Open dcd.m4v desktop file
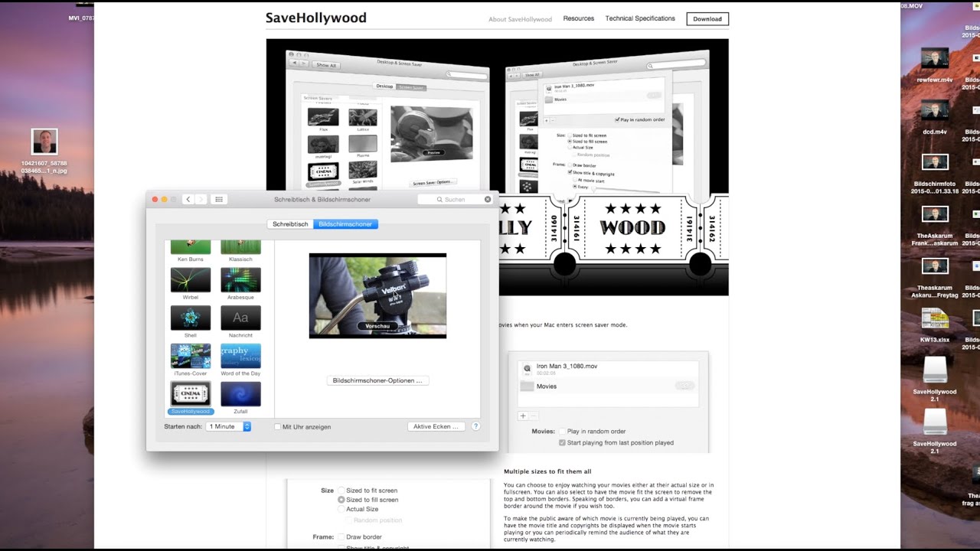Screen dimensions: 980x551 pos(935,116)
